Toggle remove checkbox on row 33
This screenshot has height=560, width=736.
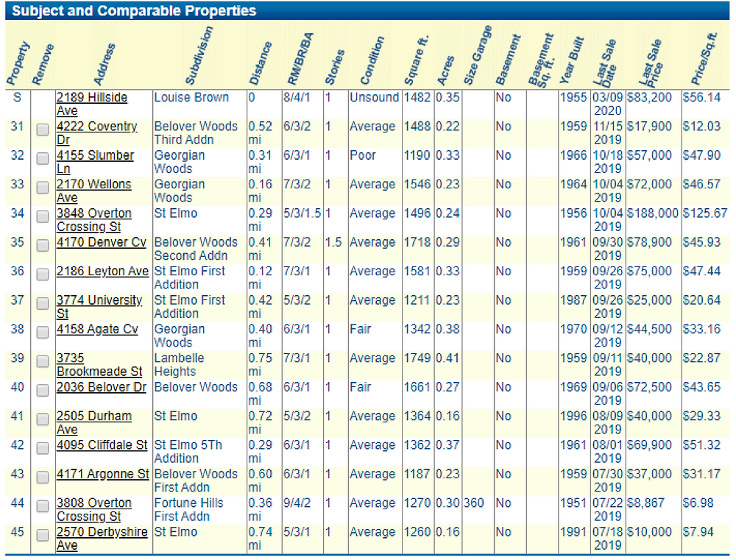(x=43, y=188)
